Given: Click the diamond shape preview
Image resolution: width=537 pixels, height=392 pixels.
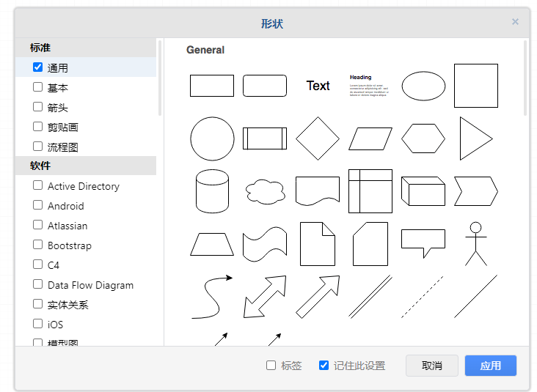Looking at the screenshot, I should pyautogui.click(x=318, y=138).
